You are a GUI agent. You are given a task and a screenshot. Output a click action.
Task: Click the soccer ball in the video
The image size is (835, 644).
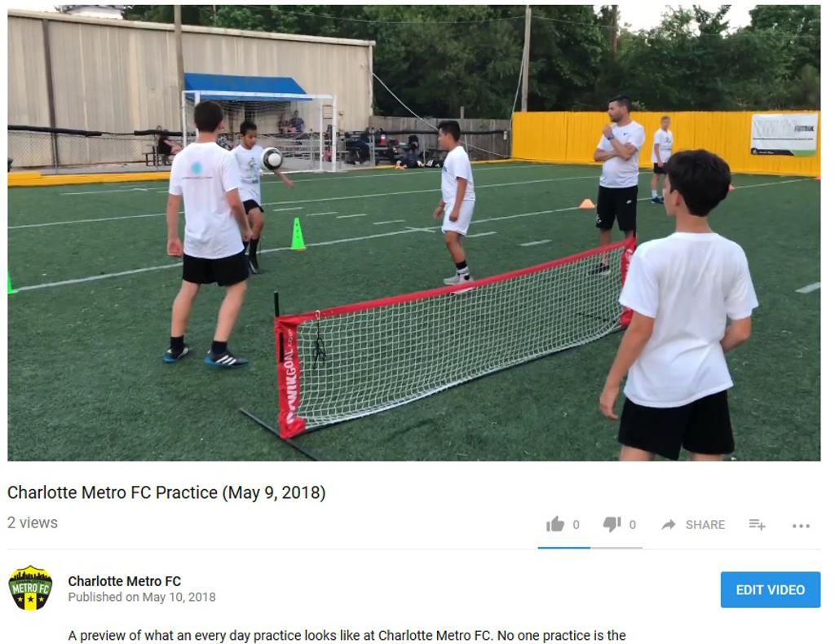tap(272, 159)
